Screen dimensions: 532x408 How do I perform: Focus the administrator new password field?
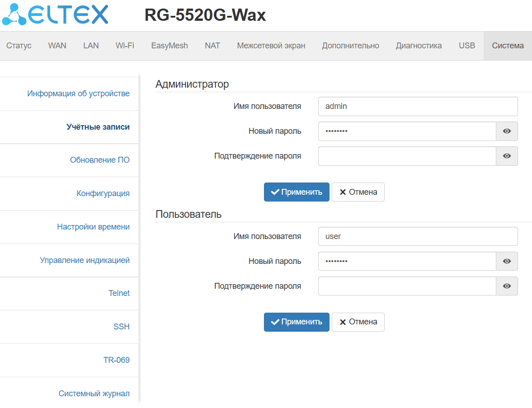coord(407,131)
